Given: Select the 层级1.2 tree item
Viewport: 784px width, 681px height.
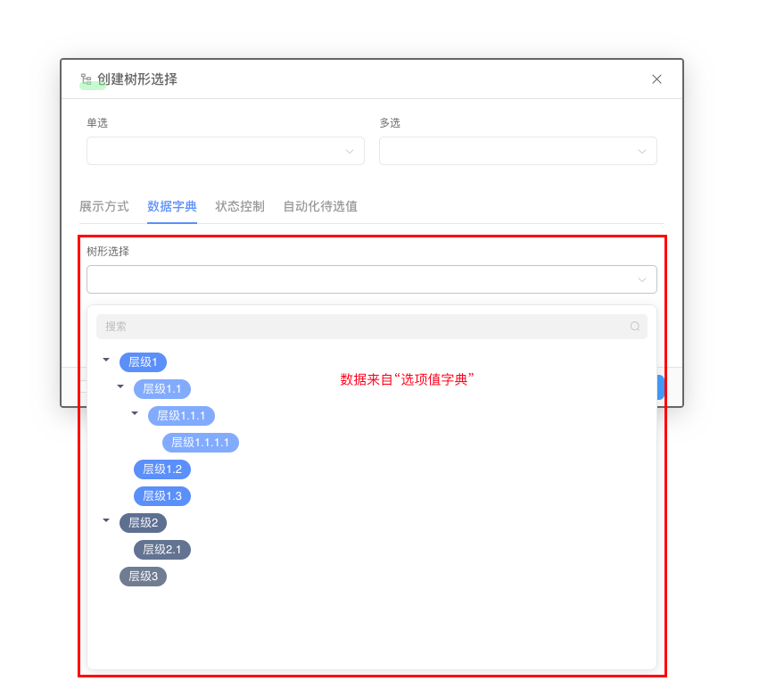Looking at the screenshot, I should [161, 469].
